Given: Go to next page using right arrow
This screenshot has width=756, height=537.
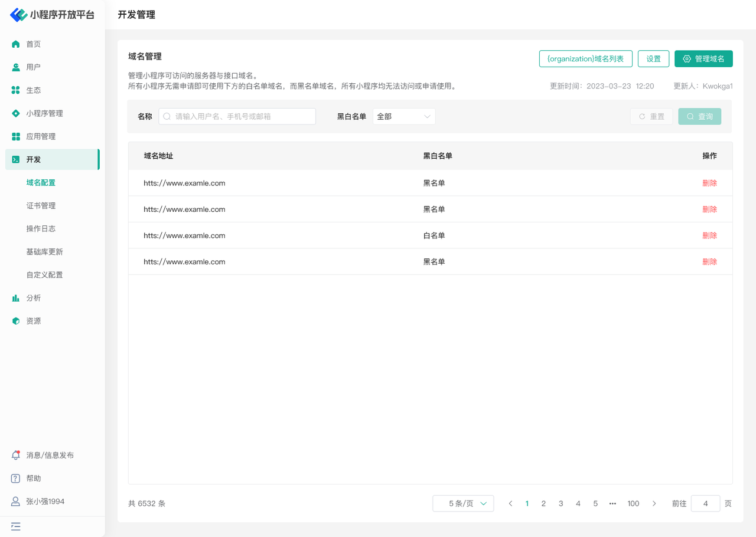Looking at the screenshot, I should [654, 503].
